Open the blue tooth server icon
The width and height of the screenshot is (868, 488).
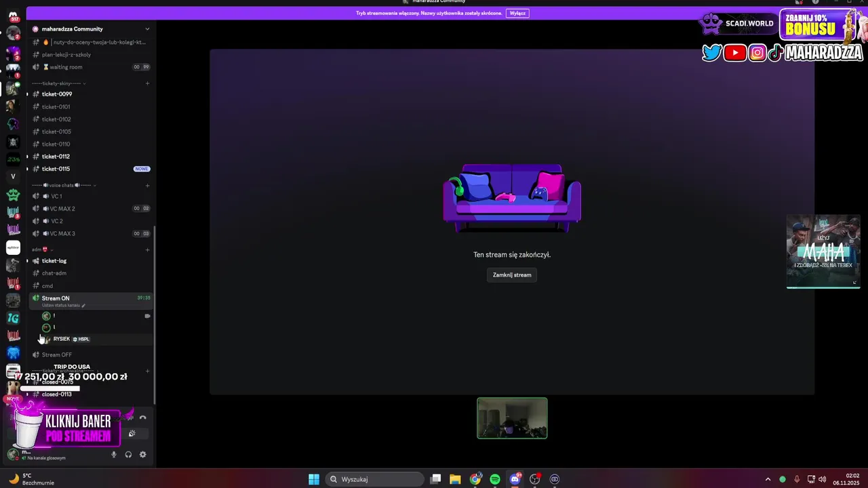click(x=13, y=353)
